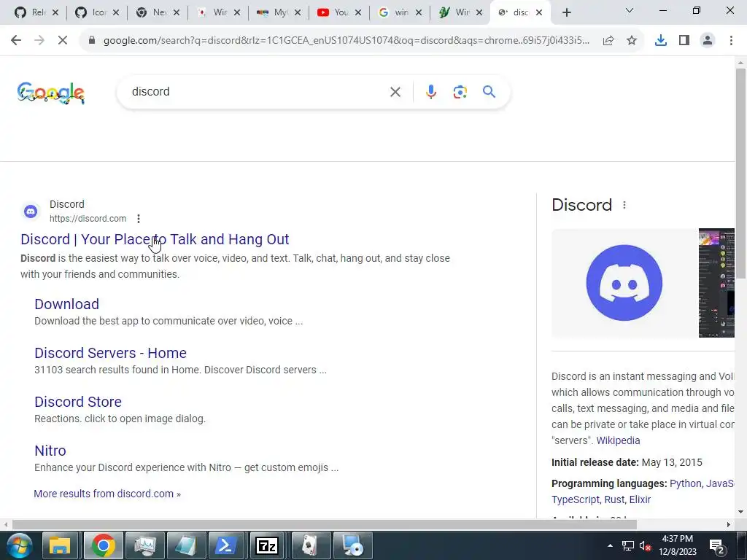747x560 pixels.
Task: Open the notification center icon
Action: [717, 546]
